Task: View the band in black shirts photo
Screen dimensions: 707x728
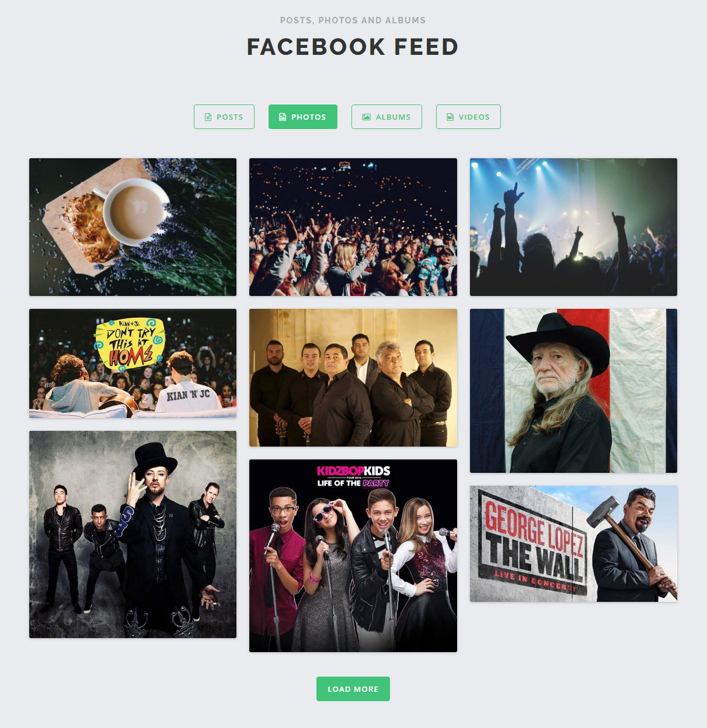Action: [353, 378]
